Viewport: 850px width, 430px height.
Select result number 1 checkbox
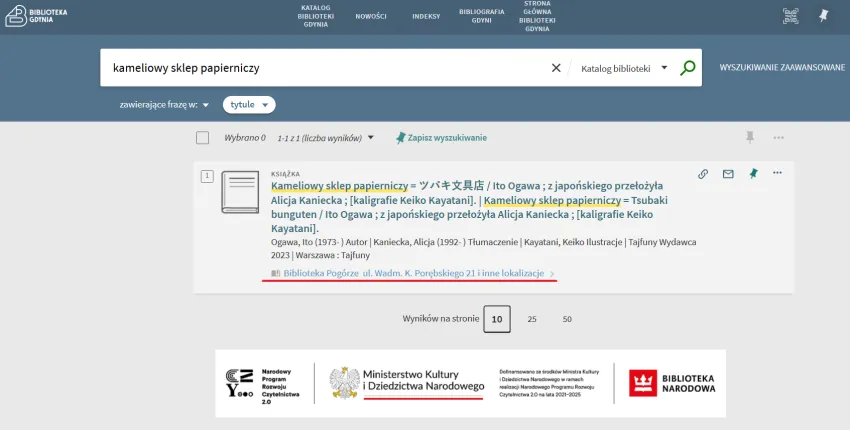207,177
